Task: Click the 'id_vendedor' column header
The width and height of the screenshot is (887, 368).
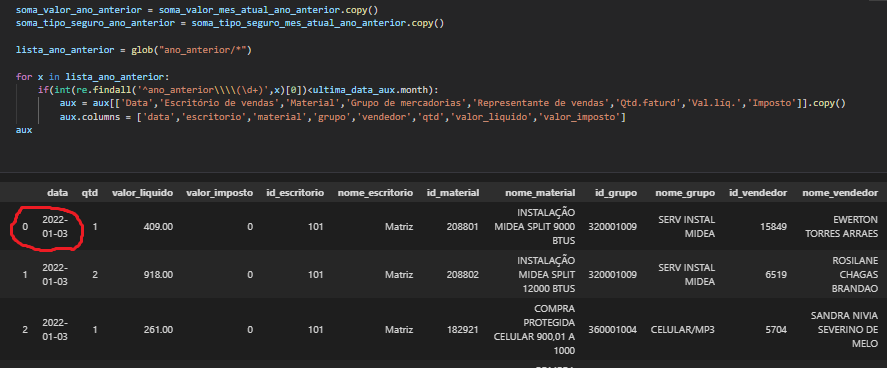Action: pos(757,193)
